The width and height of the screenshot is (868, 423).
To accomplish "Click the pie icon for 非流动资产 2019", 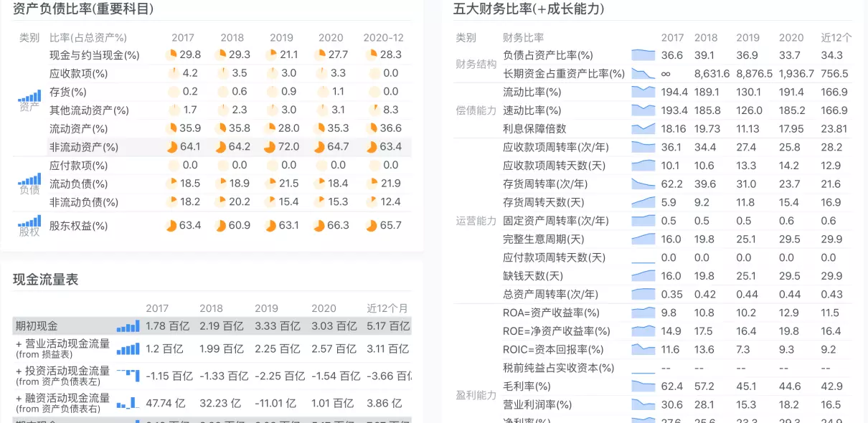I will tap(270, 147).
